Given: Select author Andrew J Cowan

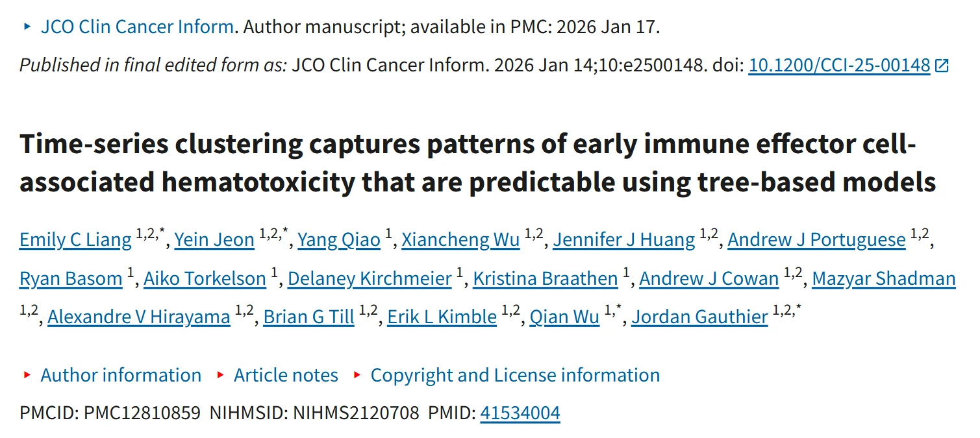Looking at the screenshot, I should [709, 278].
